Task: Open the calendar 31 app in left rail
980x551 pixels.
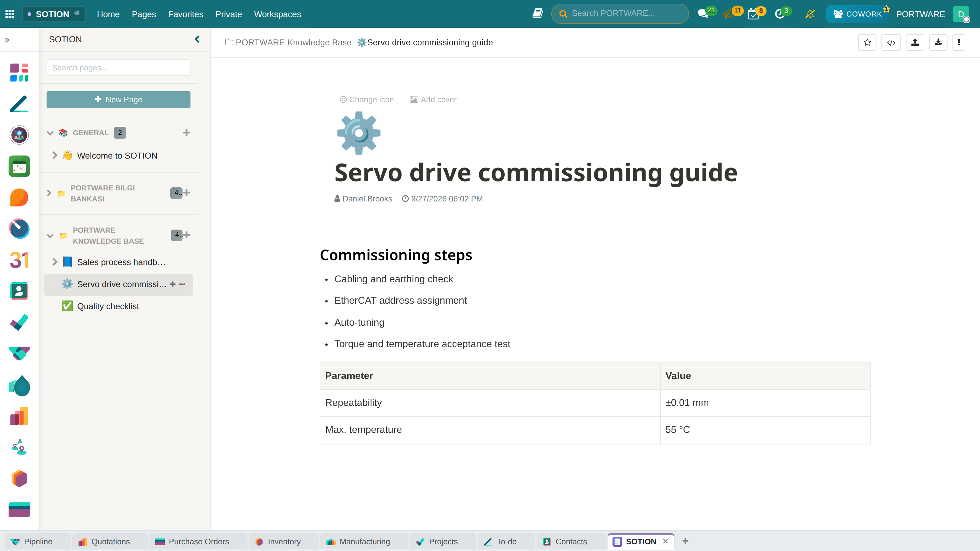Action: [19, 260]
